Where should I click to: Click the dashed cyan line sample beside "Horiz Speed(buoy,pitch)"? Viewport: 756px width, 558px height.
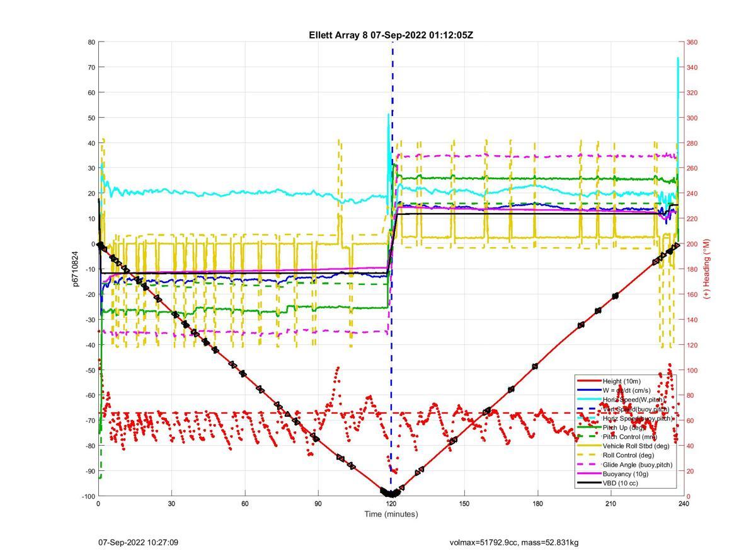tap(588, 418)
